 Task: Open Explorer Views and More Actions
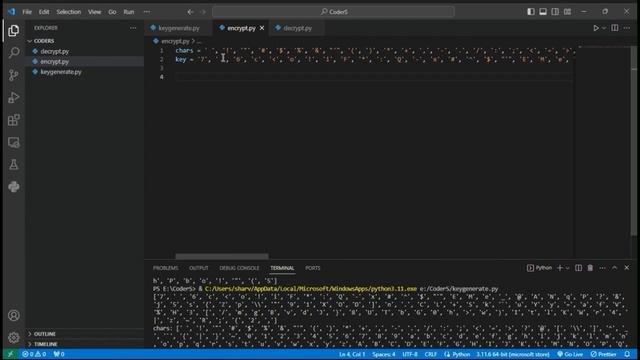pyautogui.click(x=133, y=28)
